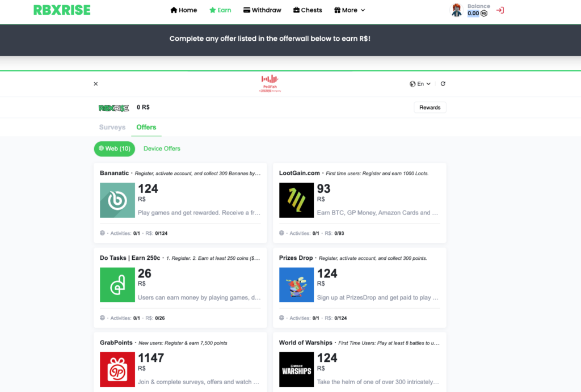The width and height of the screenshot is (581, 392).
Task: Open the En language dropdown
Action: 420,84
